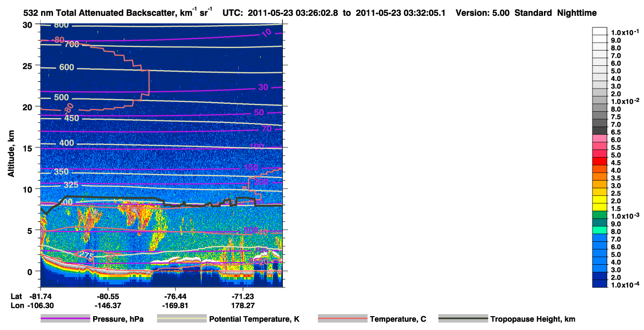Click the 'Potential Temperature, K' legend label

tap(254, 319)
